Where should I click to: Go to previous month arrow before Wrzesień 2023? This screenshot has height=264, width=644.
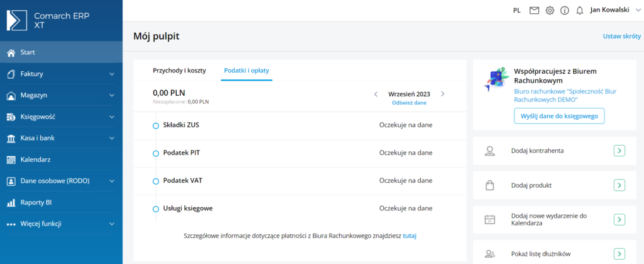pyautogui.click(x=376, y=94)
